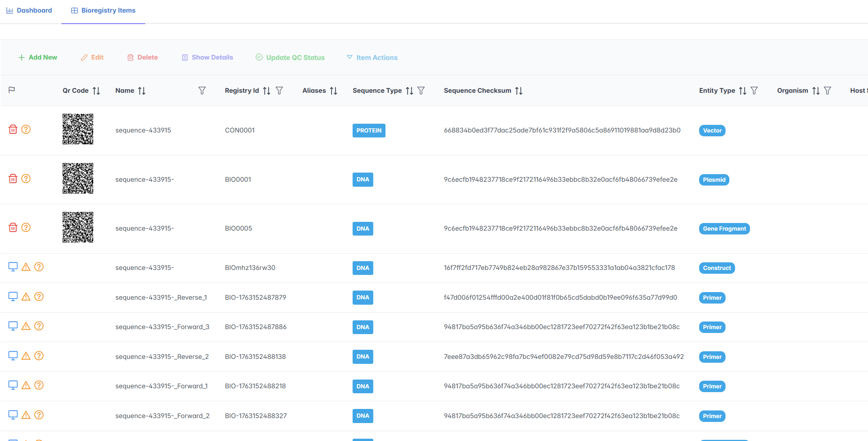The image size is (868, 441).
Task: Click the Gene Fragment badge
Action: pos(724,228)
